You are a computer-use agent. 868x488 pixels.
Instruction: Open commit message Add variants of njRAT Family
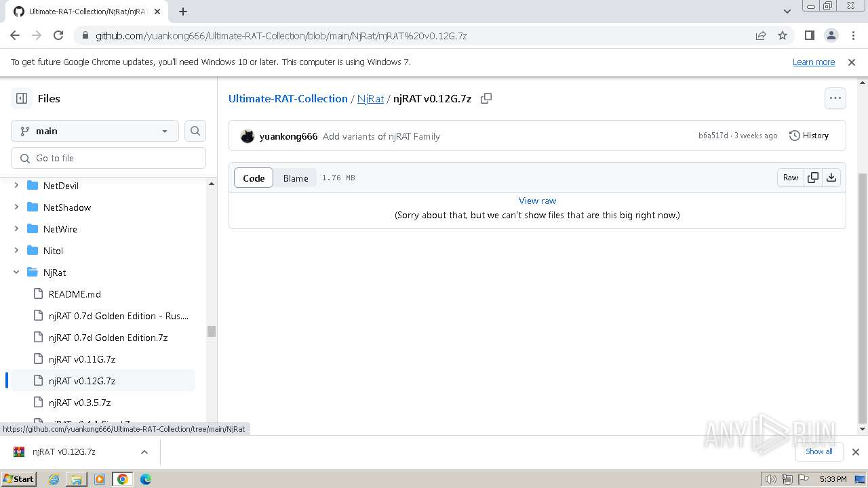click(x=381, y=136)
